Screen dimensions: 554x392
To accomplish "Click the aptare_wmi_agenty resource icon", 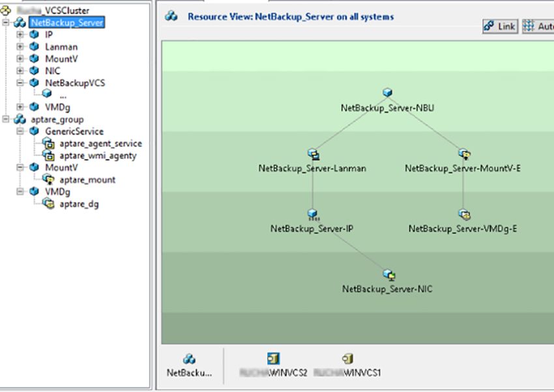I will click(x=48, y=155).
